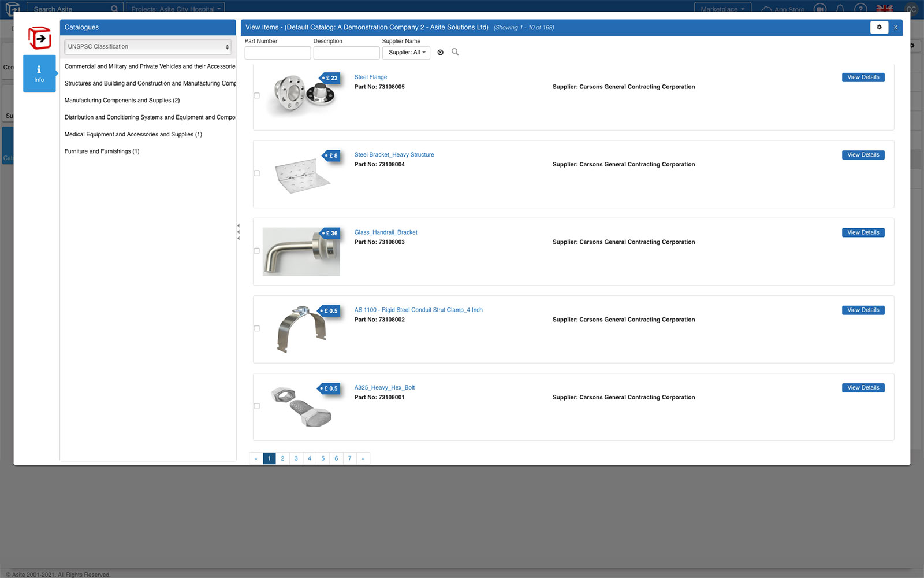Click the reset filter circle icon
Viewport: 924px width, 578px height.
tap(441, 53)
